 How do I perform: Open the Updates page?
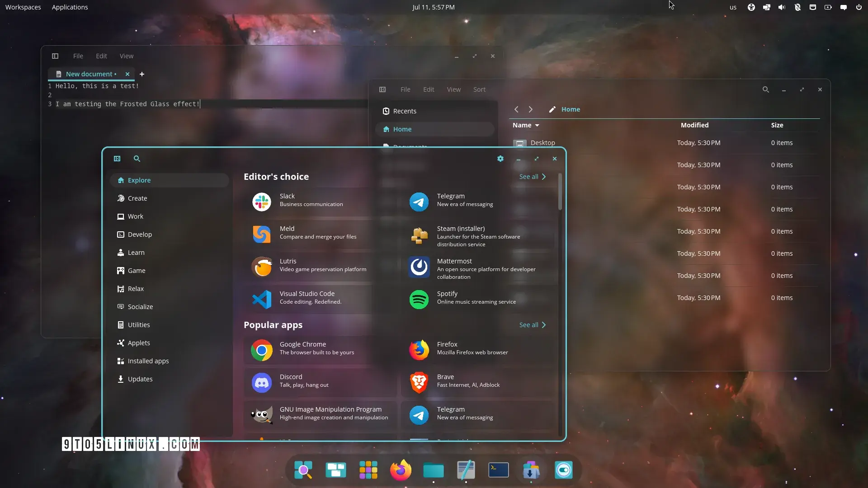[x=169, y=379]
